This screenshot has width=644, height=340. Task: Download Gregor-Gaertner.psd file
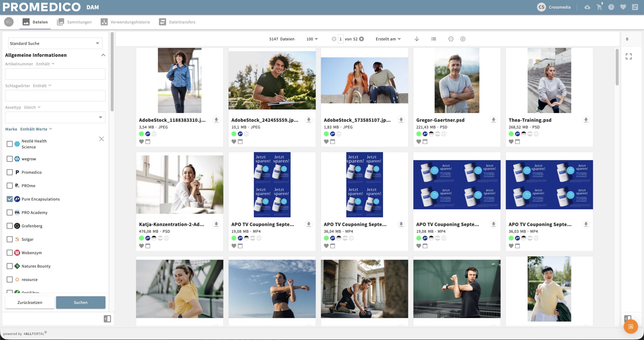pos(494,120)
